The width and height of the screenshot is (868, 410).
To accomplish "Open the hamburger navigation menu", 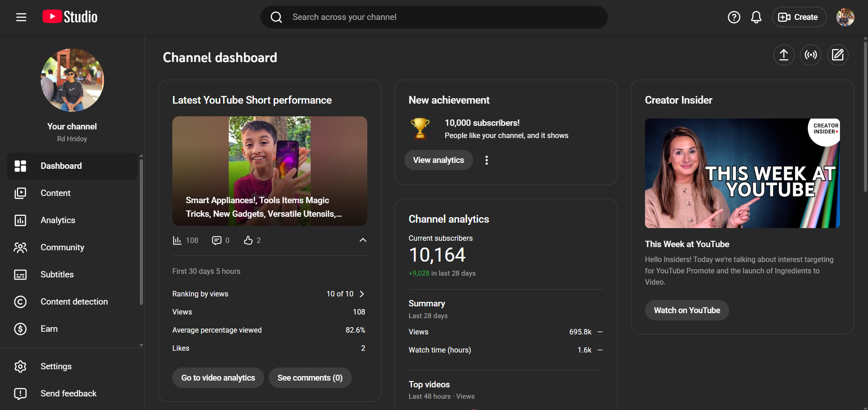I will click(x=21, y=17).
